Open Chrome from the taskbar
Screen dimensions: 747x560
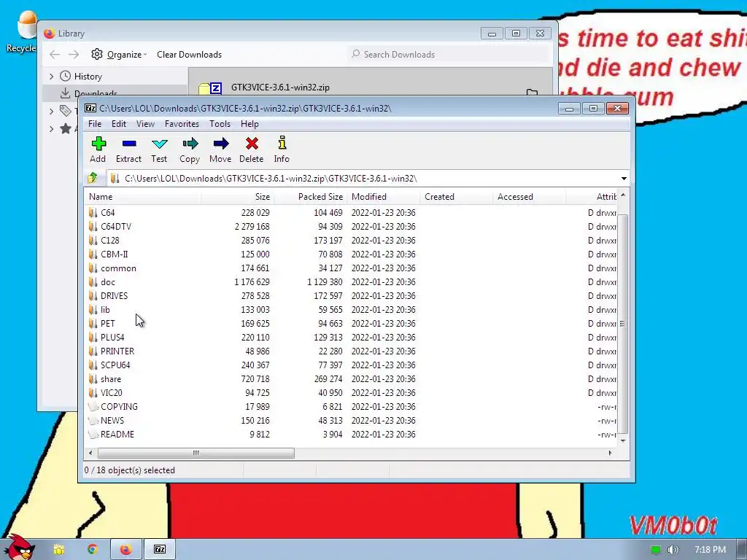[93, 550]
